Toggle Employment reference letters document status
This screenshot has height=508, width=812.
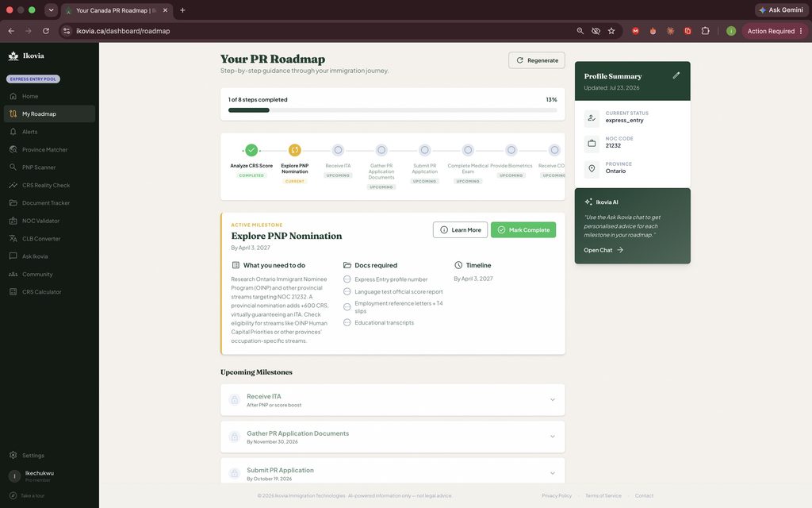(347, 307)
